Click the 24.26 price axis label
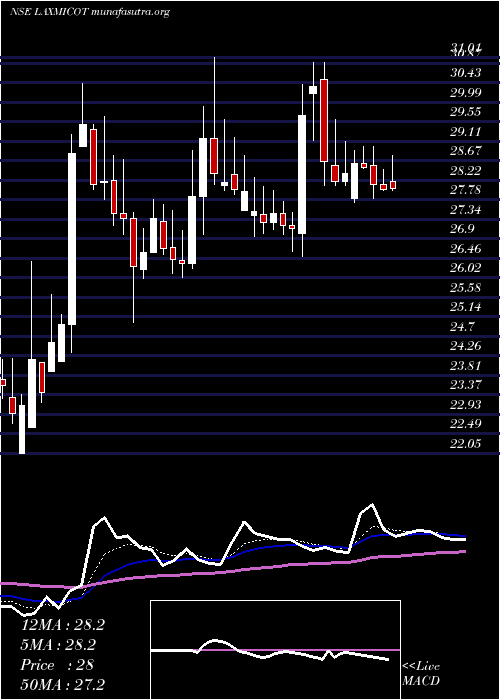The image size is (500, 700). (467, 346)
